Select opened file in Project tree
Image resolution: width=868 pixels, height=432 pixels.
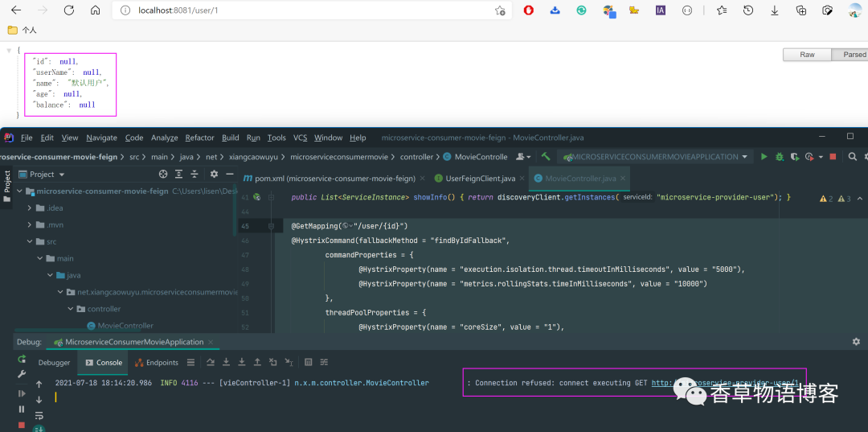[x=162, y=174]
